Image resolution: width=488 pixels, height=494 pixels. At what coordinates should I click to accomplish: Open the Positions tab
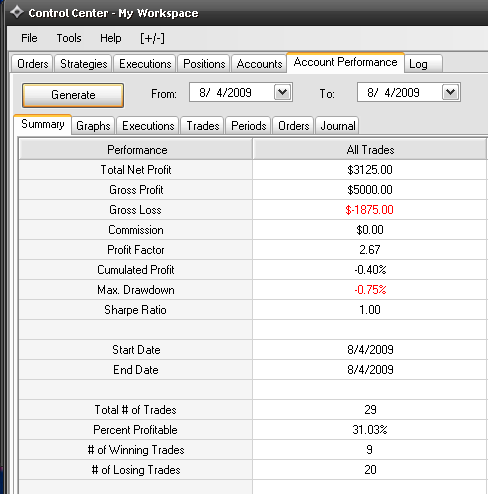pyautogui.click(x=204, y=64)
